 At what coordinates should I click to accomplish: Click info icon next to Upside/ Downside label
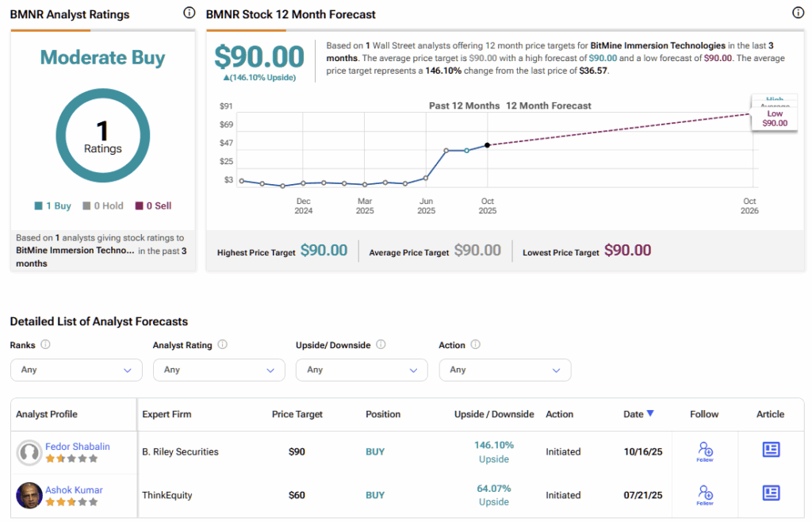[x=381, y=345]
